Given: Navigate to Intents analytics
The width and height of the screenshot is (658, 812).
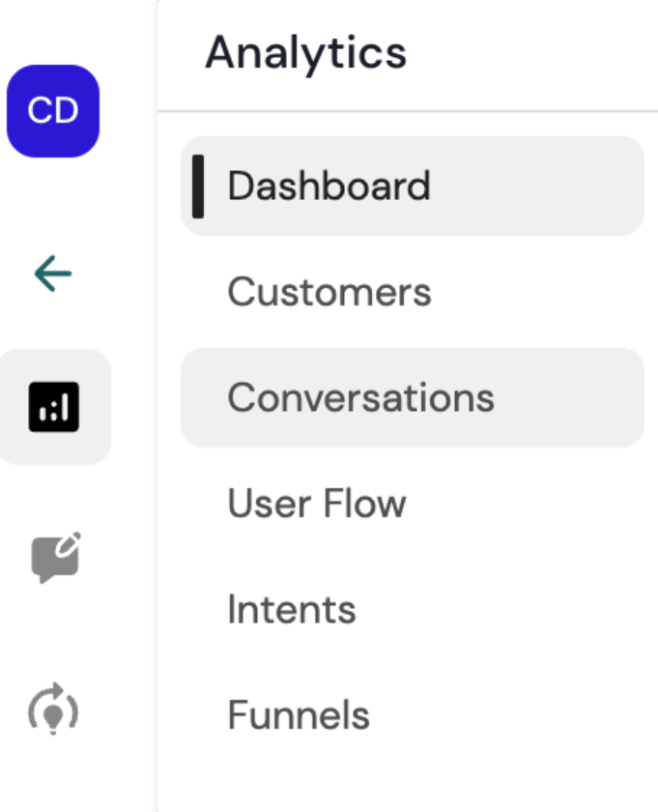Looking at the screenshot, I should pyautogui.click(x=291, y=610).
